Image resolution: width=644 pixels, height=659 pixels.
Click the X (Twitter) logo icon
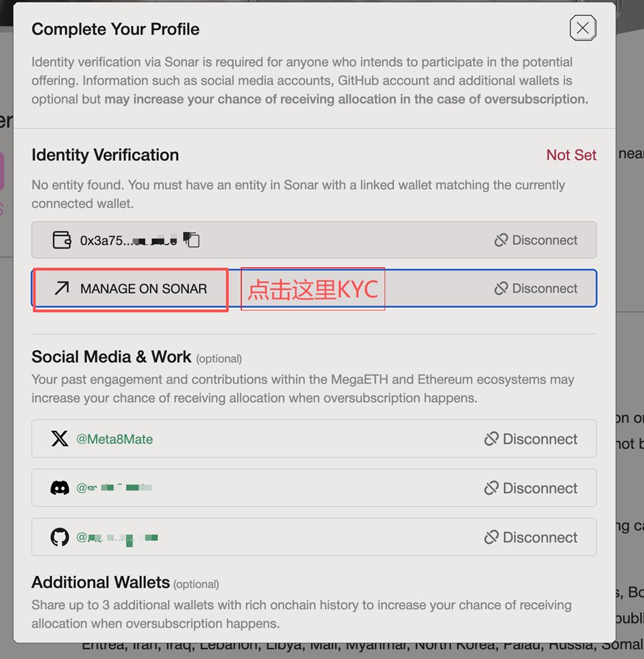60,438
